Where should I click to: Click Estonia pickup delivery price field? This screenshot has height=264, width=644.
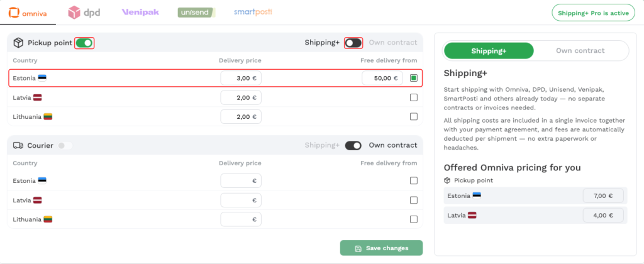241,78
